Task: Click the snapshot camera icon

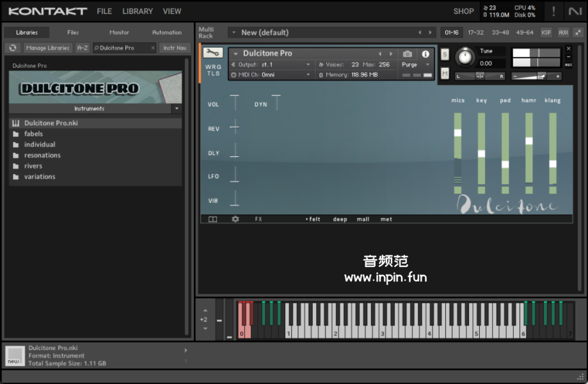Action: coord(408,54)
